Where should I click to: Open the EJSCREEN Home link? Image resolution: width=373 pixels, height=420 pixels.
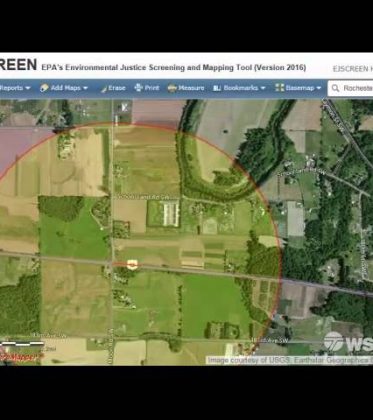click(x=353, y=69)
